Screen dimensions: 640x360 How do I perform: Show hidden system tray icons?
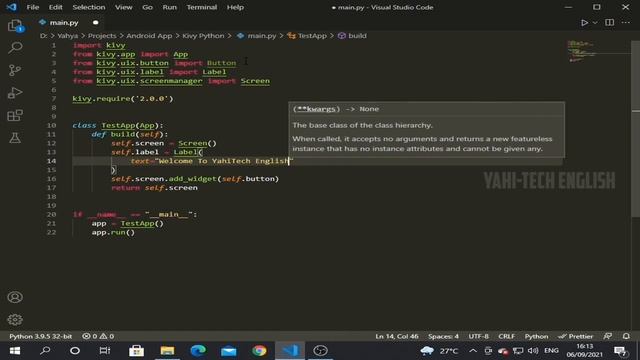tap(473, 351)
